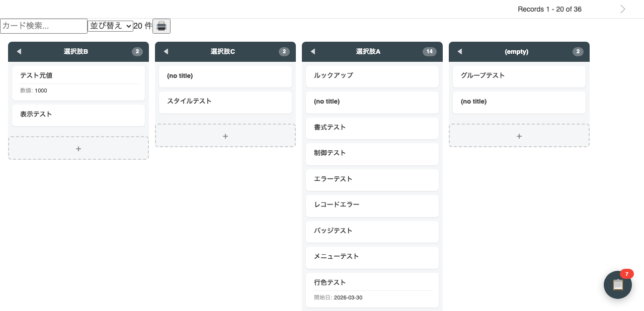Add a card to 選択肢C column
The height and width of the screenshot is (311, 644).
click(225, 136)
